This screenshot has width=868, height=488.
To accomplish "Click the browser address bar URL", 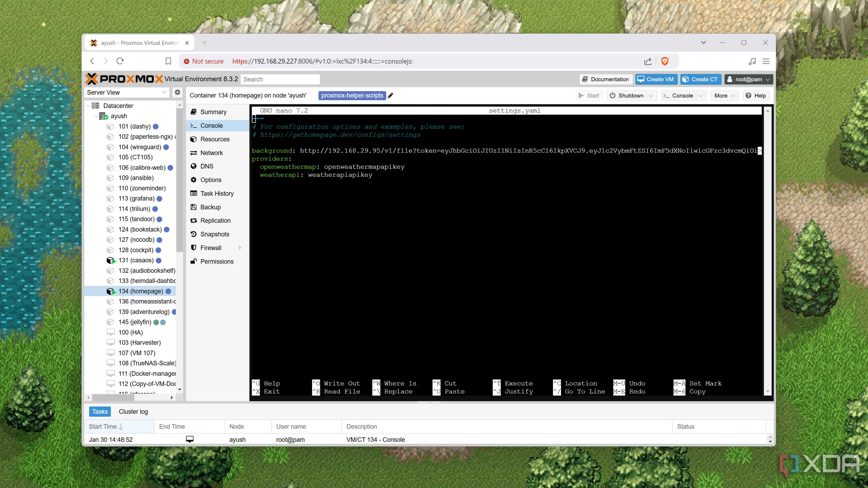I will [x=323, y=61].
